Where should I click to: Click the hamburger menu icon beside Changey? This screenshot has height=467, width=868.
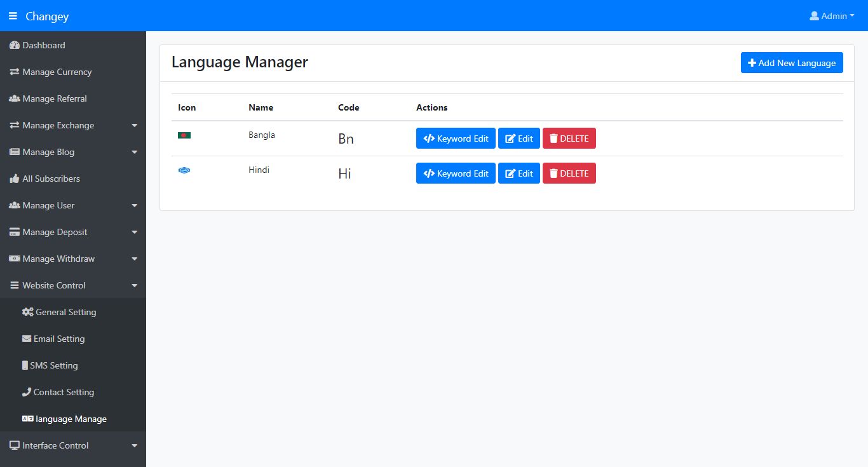[x=13, y=16]
